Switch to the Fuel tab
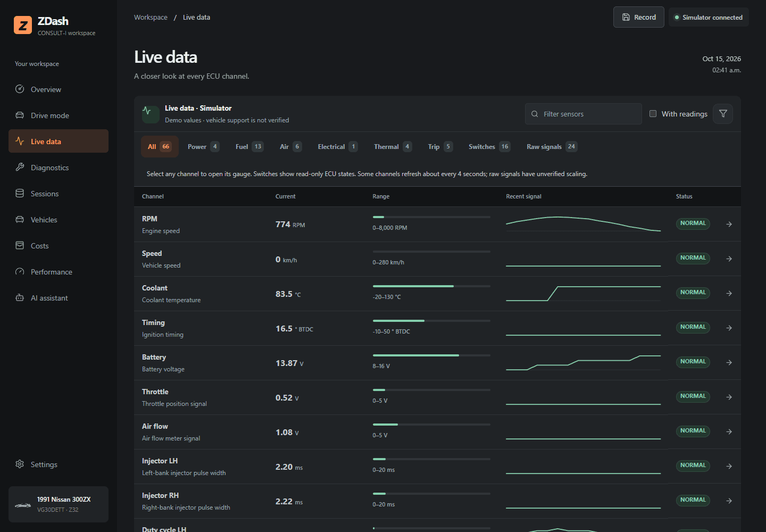 [249, 147]
